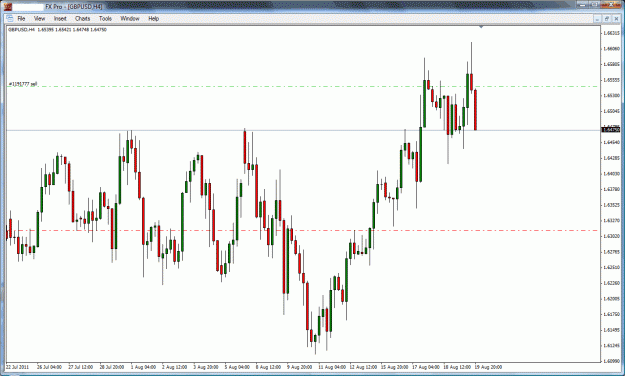Click the 1.62005 price axis label
This screenshot has height=376, width=625.
coord(611,298)
